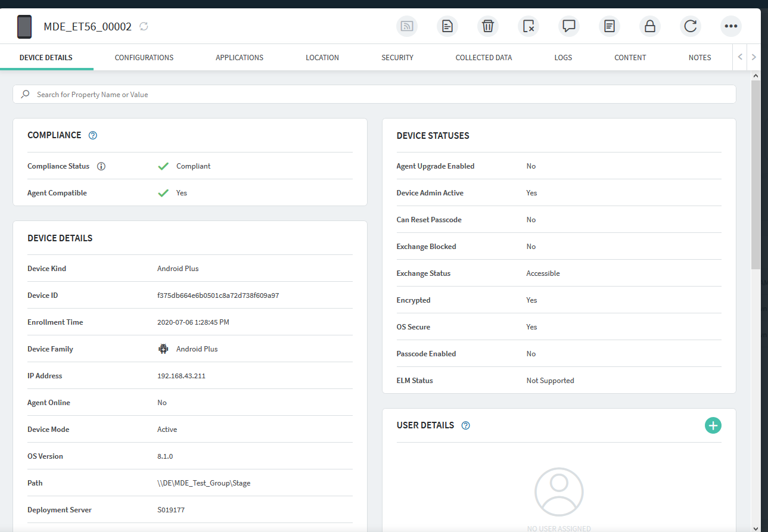Click the remote control cast icon
Image resolution: width=768 pixels, height=532 pixels.
point(406,26)
